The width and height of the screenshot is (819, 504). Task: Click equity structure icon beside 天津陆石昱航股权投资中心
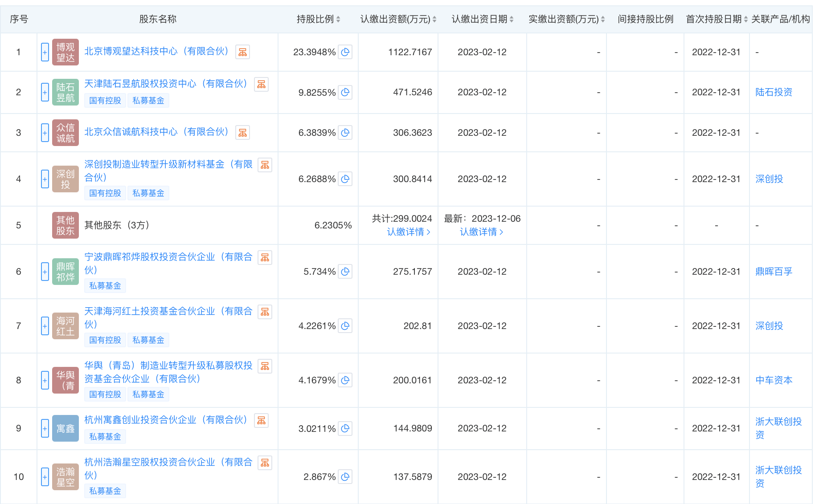[261, 84]
